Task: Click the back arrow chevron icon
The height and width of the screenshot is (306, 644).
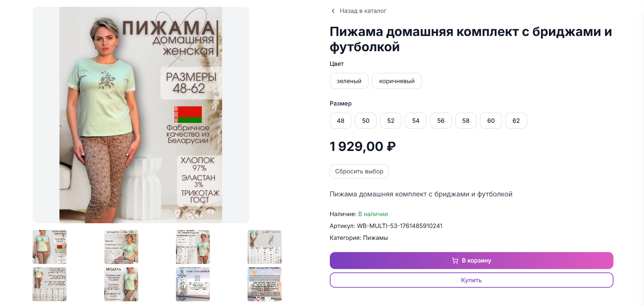Action: (333, 11)
